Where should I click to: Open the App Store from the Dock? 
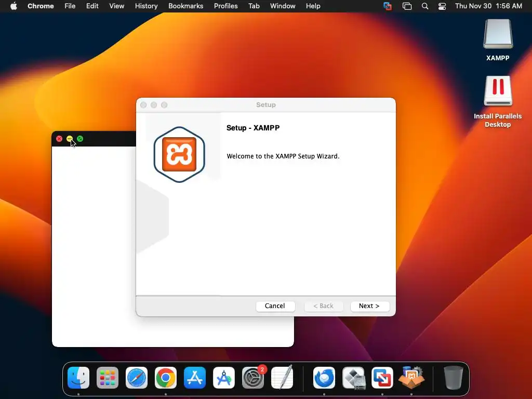coord(195,378)
